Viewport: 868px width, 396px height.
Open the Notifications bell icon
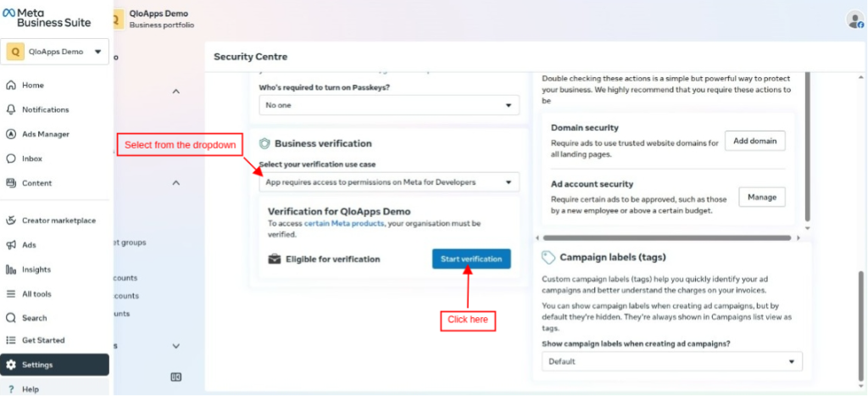point(10,109)
